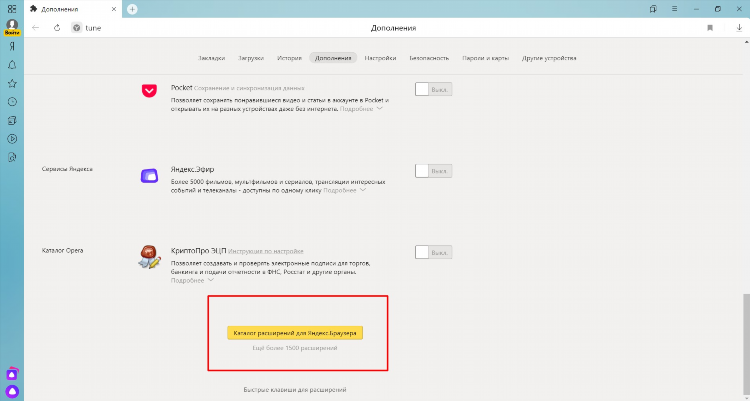This screenshot has height=401, width=750.
Task: Open the Безопасность tab
Action: [429, 58]
